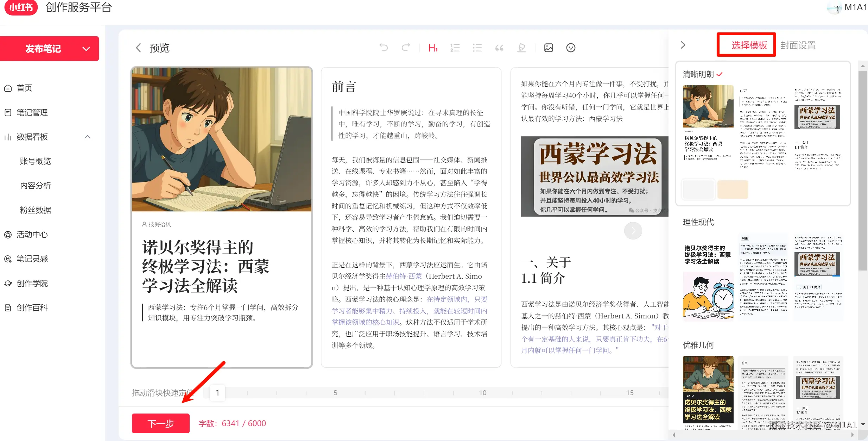The height and width of the screenshot is (441, 868).
Task: Click the undo arrow icon
Action: click(x=384, y=48)
